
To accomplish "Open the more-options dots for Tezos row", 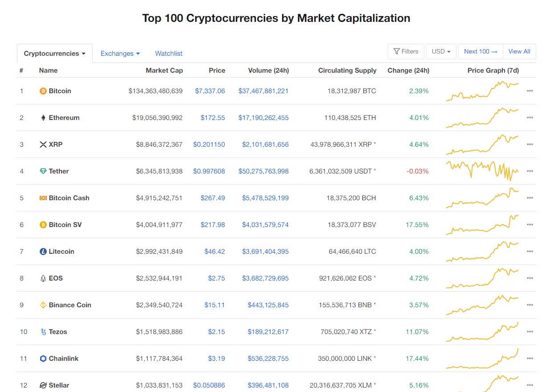I will tap(530, 332).
